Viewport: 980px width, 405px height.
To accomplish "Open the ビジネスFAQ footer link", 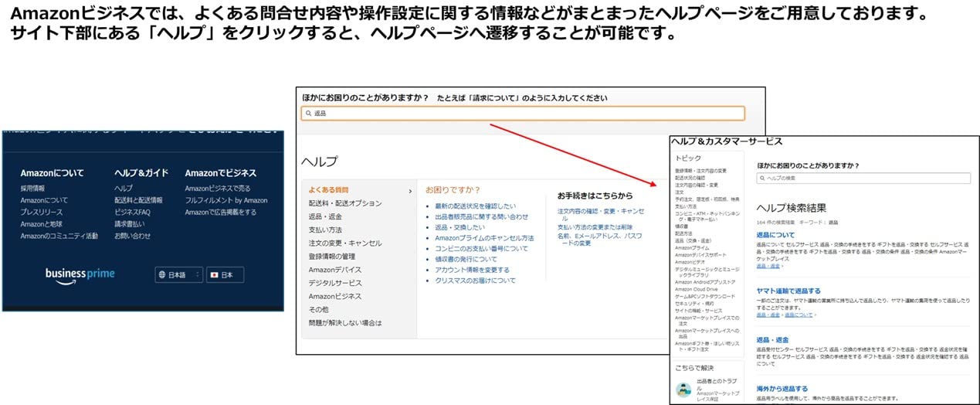I will [133, 212].
